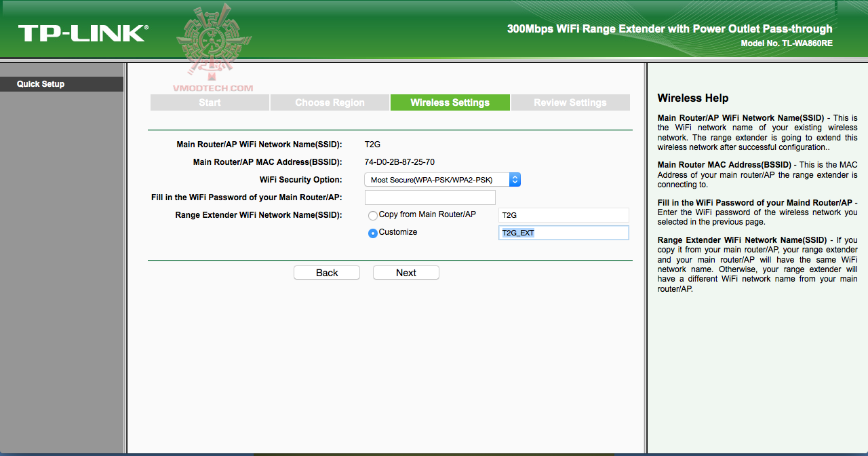Image resolution: width=868 pixels, height=456 pixels.
Task: Go to the Start step tab
Action: [x=210, y=102]
